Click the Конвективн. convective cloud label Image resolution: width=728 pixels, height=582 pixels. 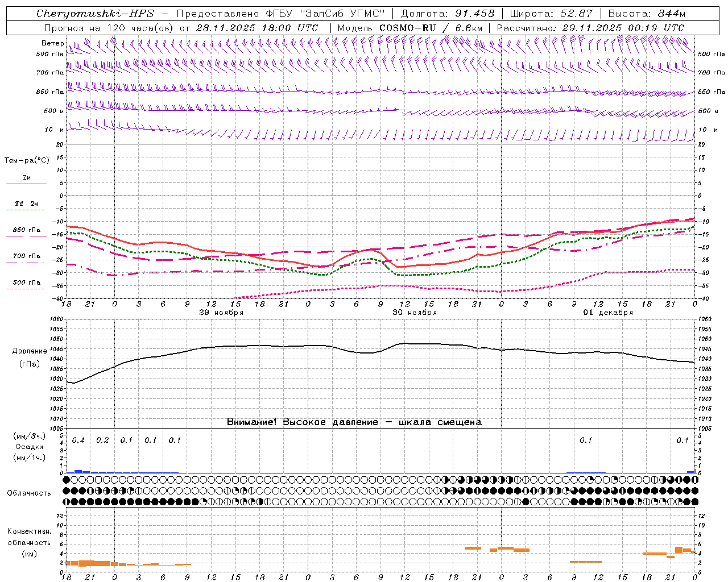[x=29, y=531]
